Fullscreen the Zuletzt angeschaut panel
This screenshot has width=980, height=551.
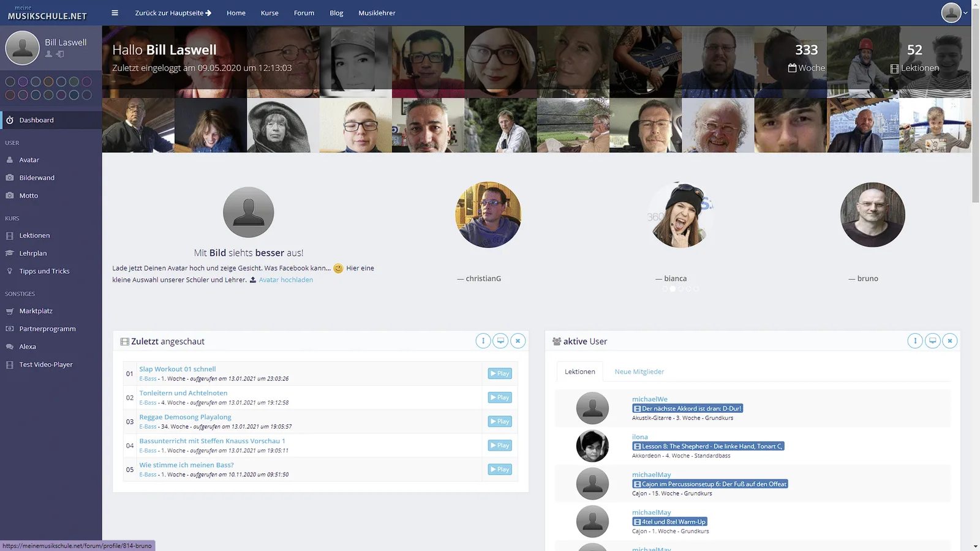tap(500, 341)
